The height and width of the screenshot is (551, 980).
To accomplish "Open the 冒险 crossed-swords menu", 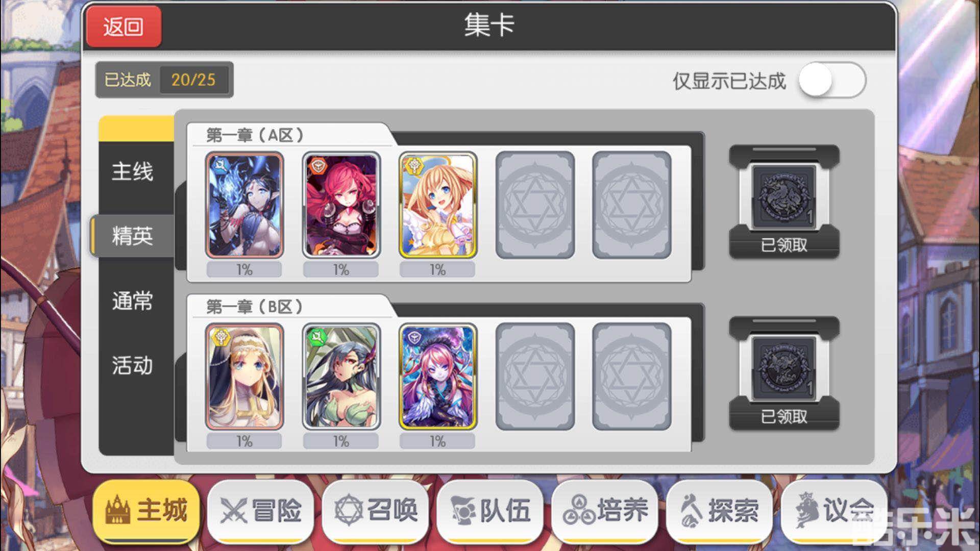I will [261, 510].
